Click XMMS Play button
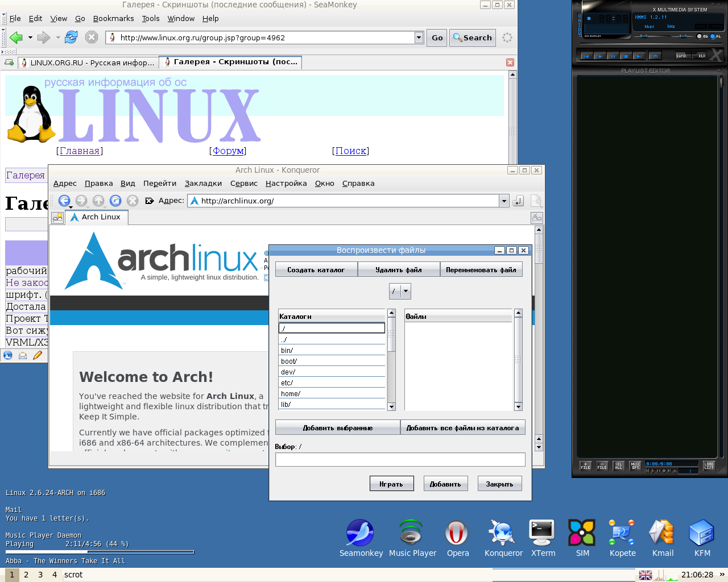Image resolution: width=728 pixels, height=582 pixels. (x=599, y=56)
